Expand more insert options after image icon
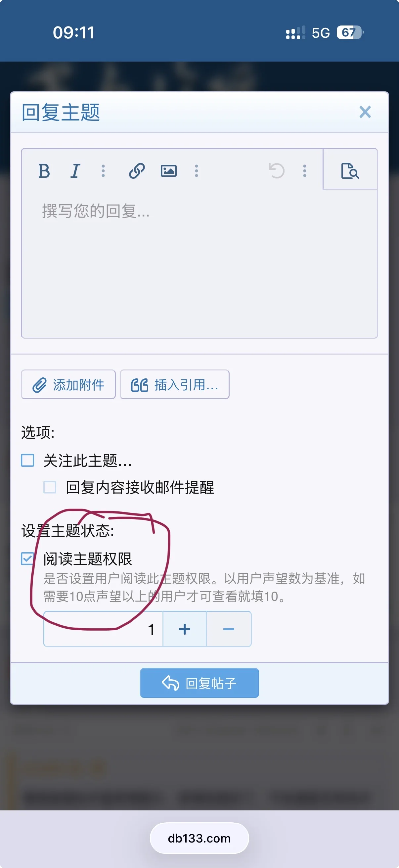This screenshot has width=399, height=868. (197, 171)
